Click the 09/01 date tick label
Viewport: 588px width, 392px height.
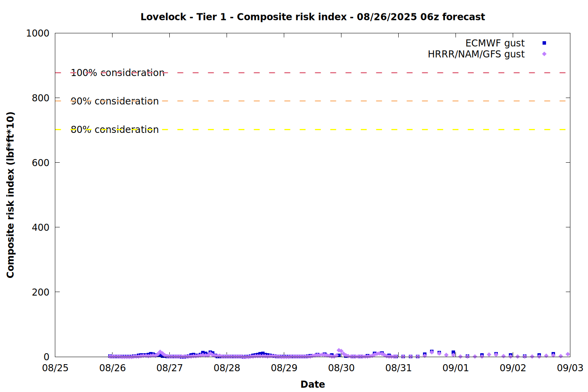point(456,368)
